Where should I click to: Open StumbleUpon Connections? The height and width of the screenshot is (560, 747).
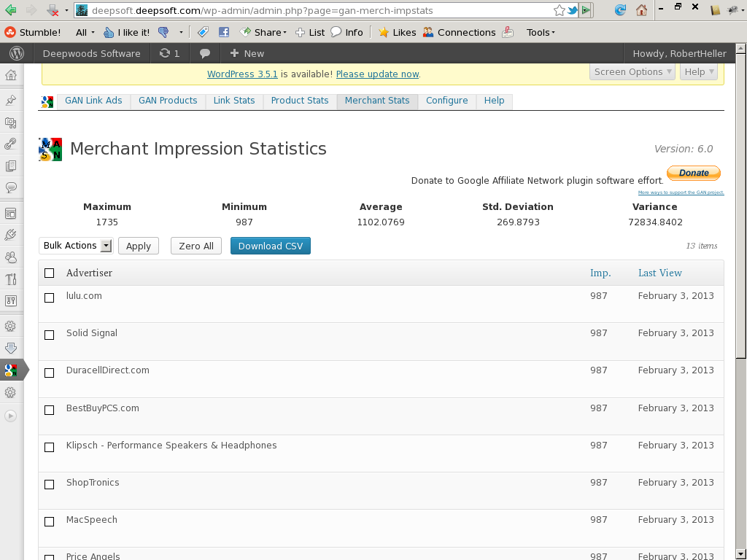coord(460,32)
